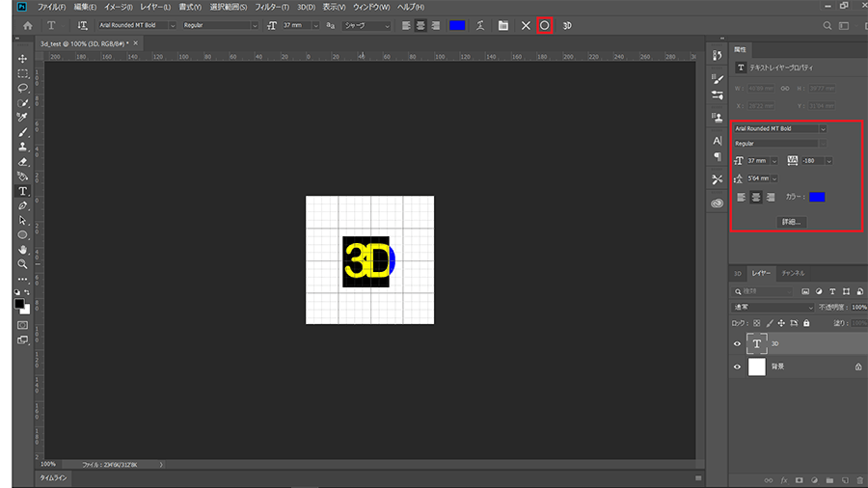Click the 詳細... button in Properties panel
Image resolution: width=868 pixels, height=488 pixels.
[792, 221]
